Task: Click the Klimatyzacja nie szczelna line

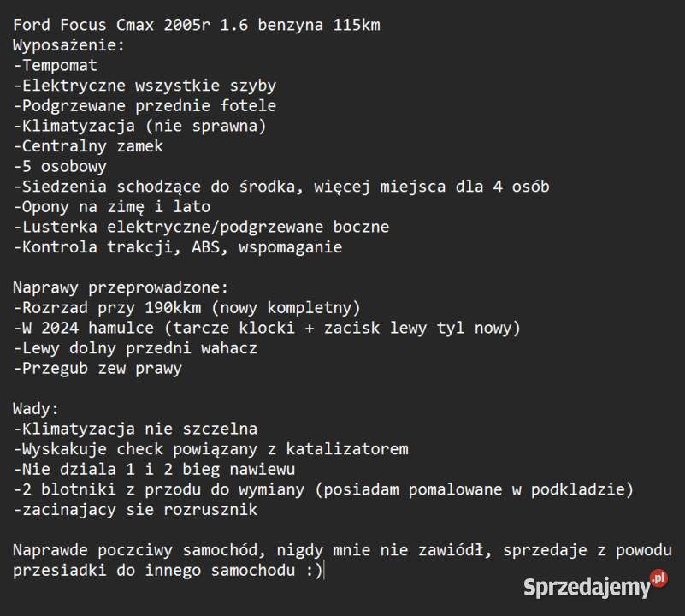Action: pyautogui.click(x=135, y=429)
